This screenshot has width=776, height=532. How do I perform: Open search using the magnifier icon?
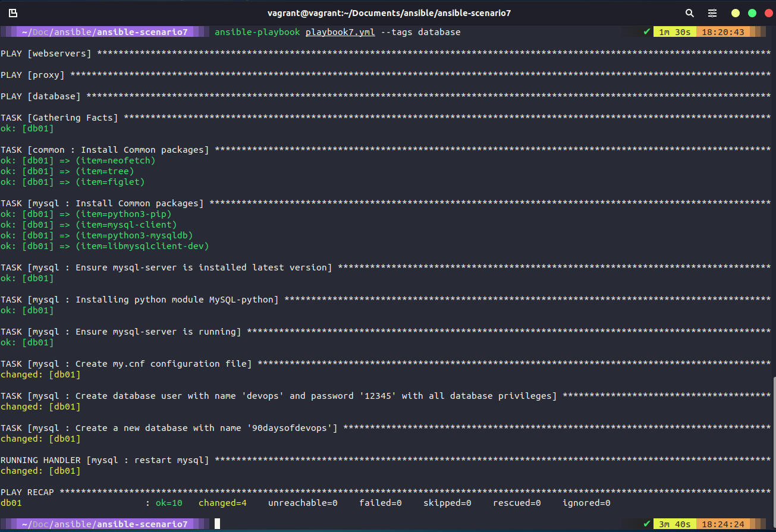pos(689,12)
